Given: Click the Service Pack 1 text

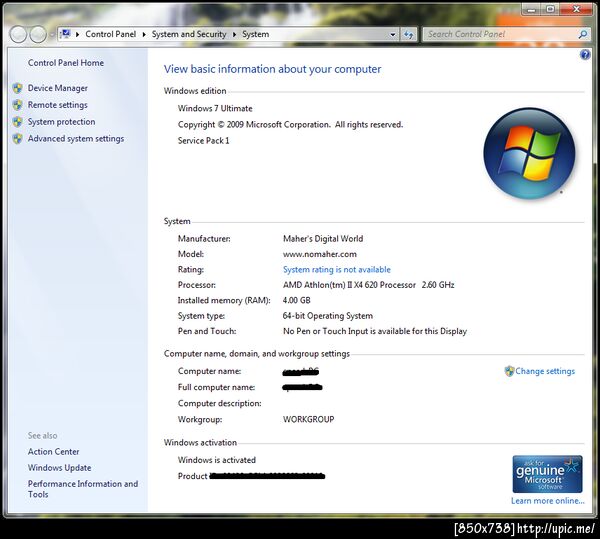Looking at the screenshot, I should (204, 141).
